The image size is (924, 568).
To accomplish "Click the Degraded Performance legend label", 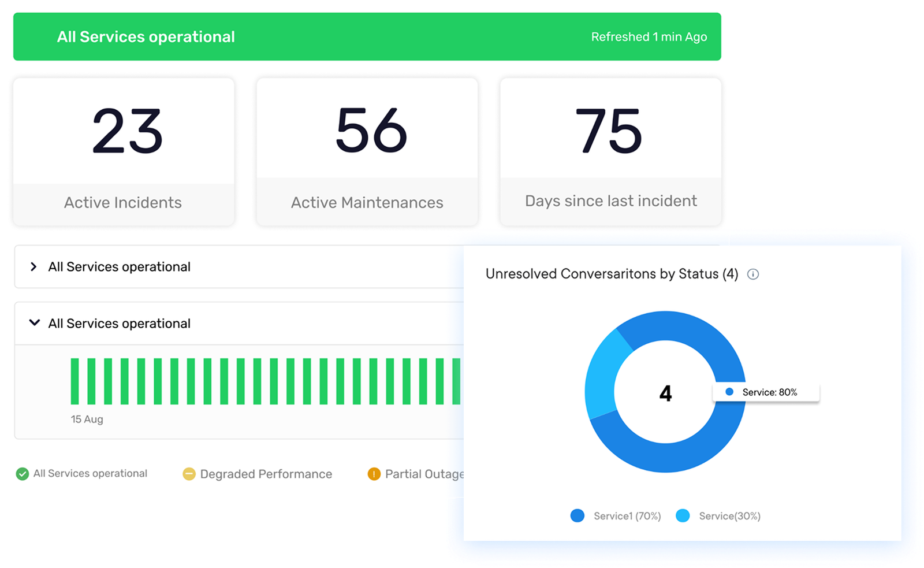I will point(266,474).
